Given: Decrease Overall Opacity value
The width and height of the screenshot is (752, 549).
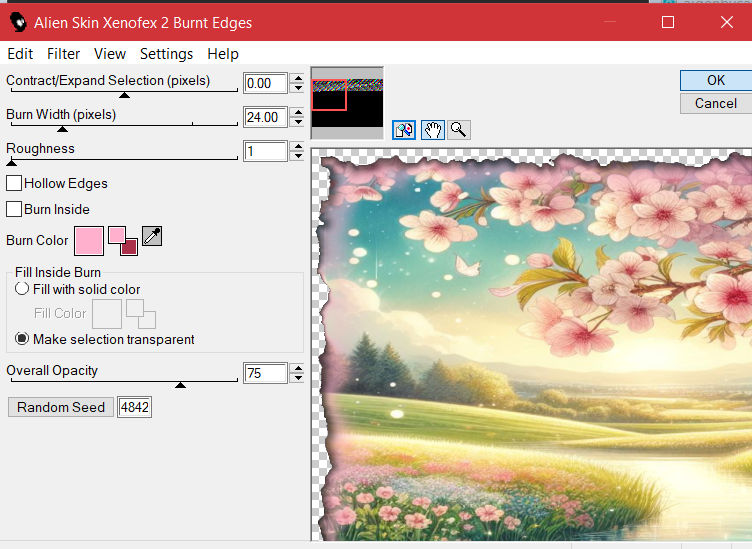Looking at the screenshot, I should point(298,377).
